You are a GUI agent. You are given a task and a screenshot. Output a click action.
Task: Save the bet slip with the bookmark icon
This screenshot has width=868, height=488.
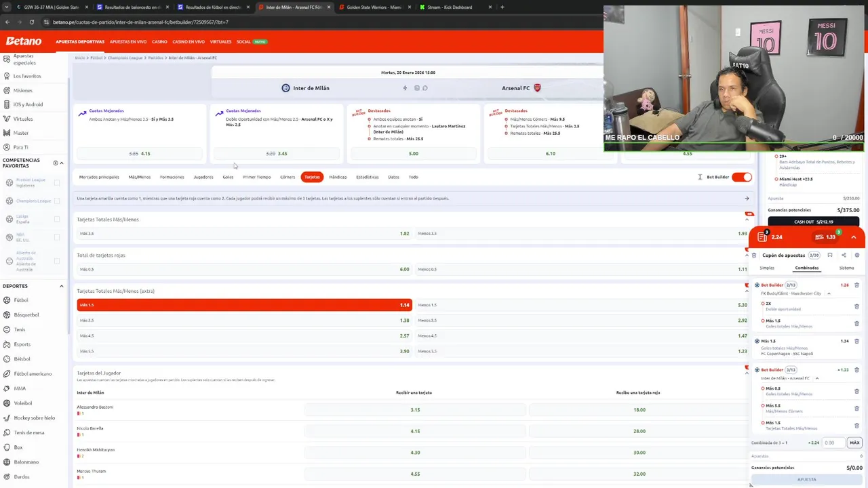830,256
